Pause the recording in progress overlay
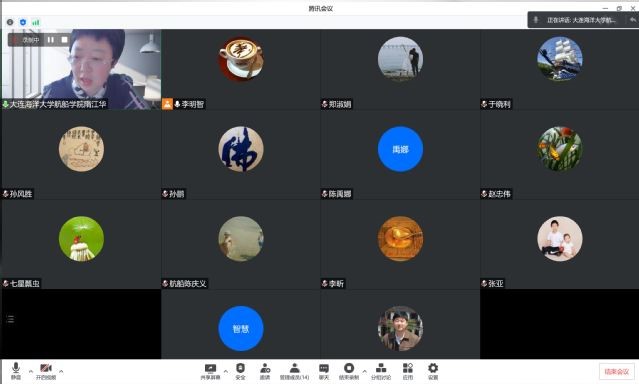This screenshot has width=639, height=384. click(x=51, y=40)
